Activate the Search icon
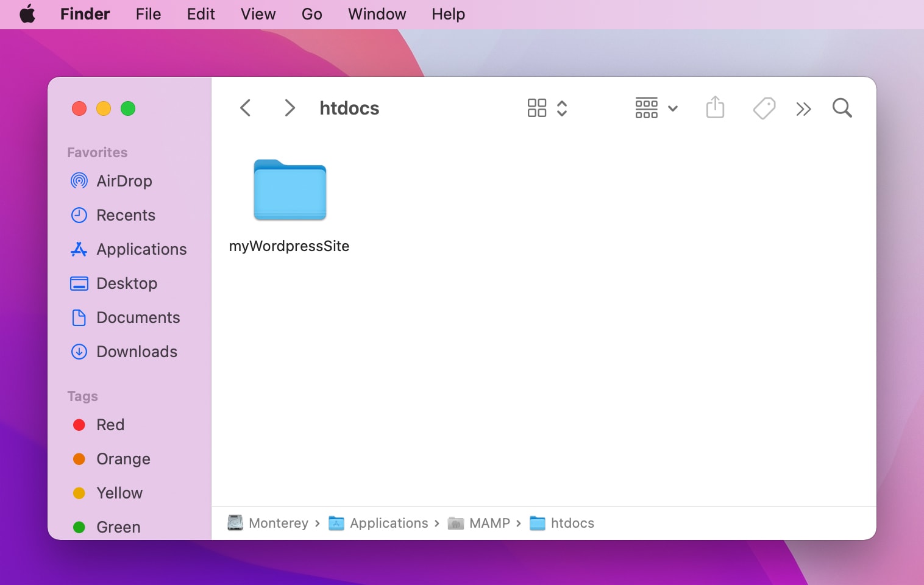 coord(842,108)
